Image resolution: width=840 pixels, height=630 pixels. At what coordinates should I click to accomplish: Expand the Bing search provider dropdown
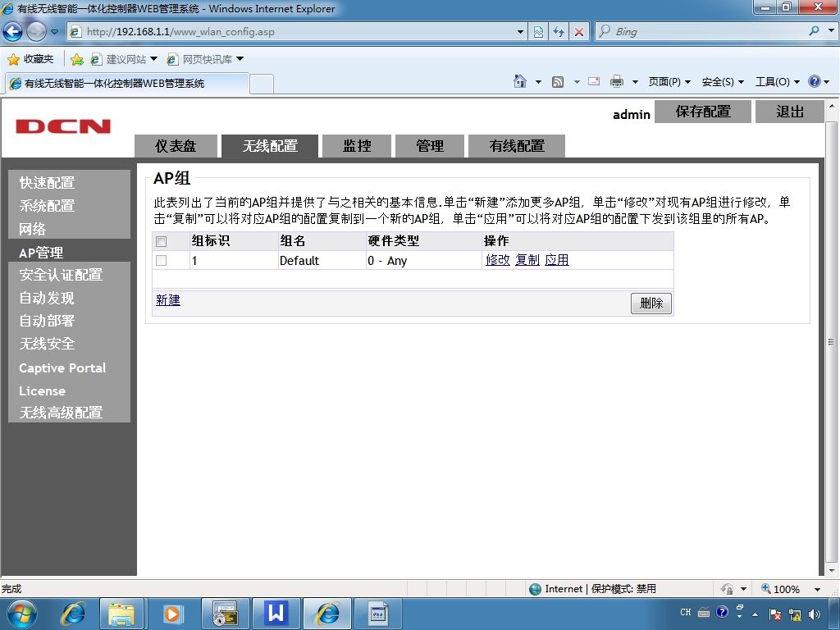[831, 31]
